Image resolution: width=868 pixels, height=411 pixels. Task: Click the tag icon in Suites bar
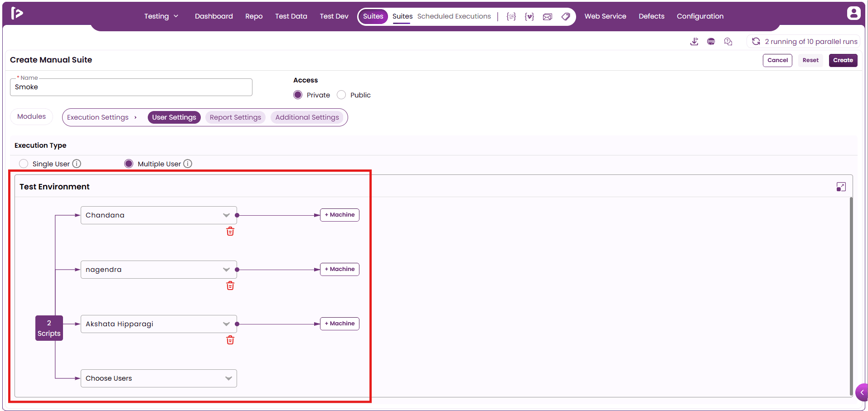(x=566, y=17)
